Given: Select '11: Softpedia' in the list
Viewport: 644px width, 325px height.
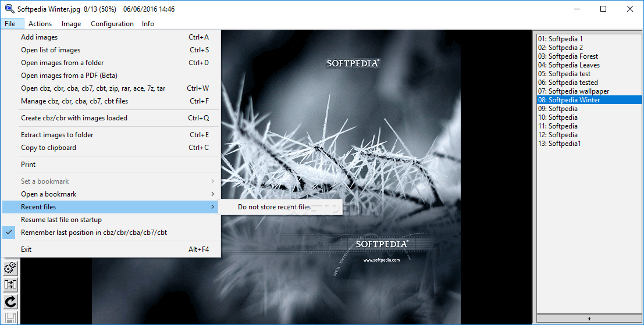Looking at the screenshot, I should tap(589, 126).
